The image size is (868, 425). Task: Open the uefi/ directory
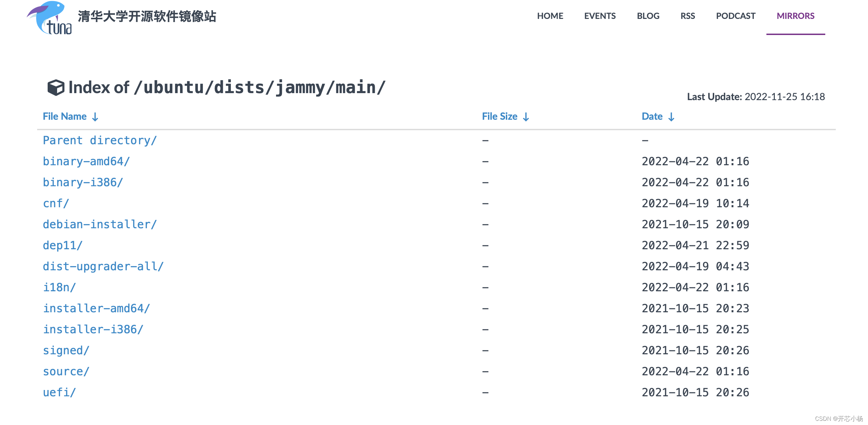59,392
